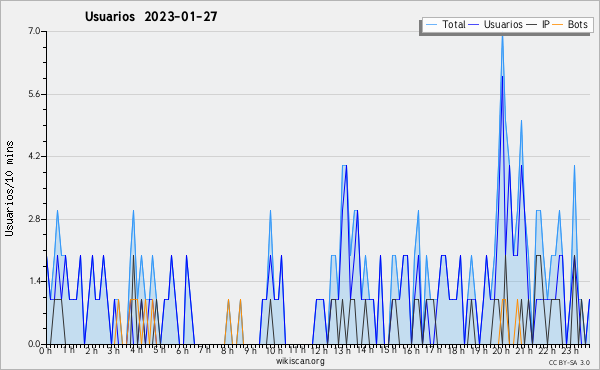Click the '10 h' x-axis label
The width and height of the screenshot is (600, 370).
[274, 351]
